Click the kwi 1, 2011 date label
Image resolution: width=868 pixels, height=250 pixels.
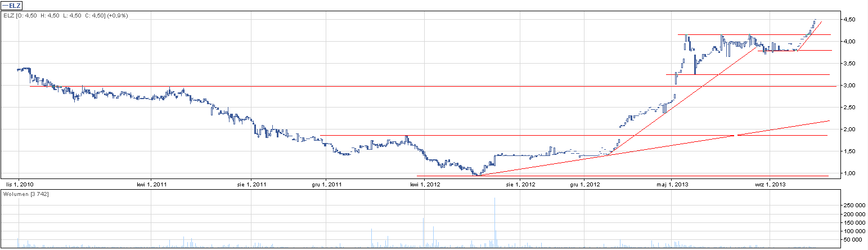pyautogui.click(x=151, y=184)
